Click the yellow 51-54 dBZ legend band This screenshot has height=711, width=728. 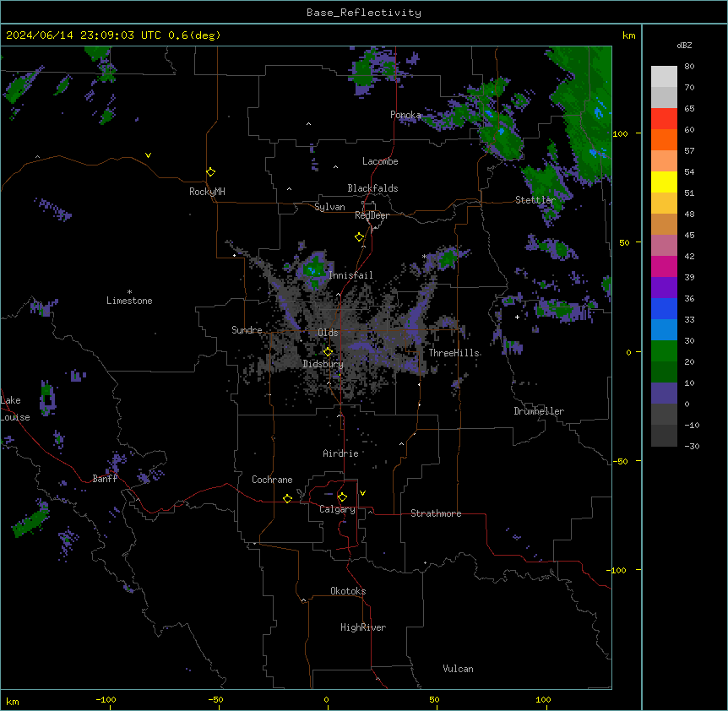664,182
